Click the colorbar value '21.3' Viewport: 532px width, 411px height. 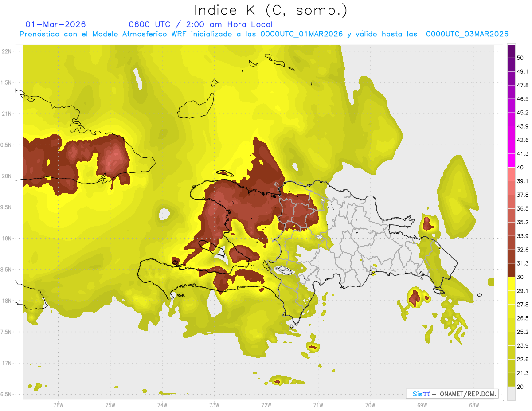523,374
